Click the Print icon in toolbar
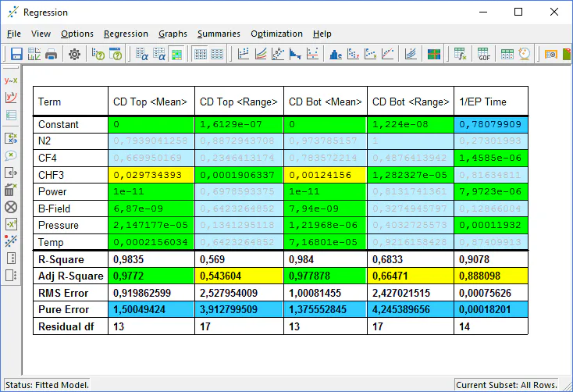573x392 pixels. click(x=52, y=55)
